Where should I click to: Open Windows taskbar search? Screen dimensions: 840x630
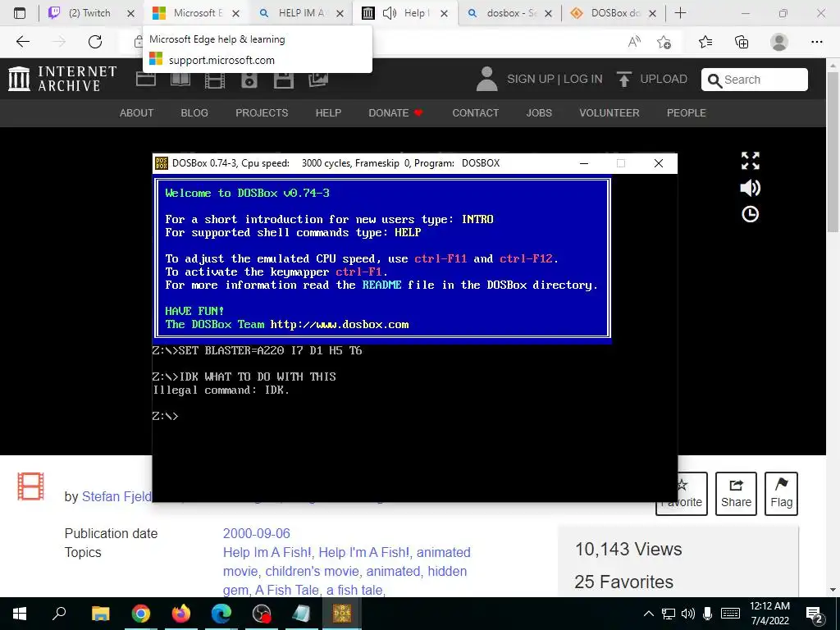59,614
